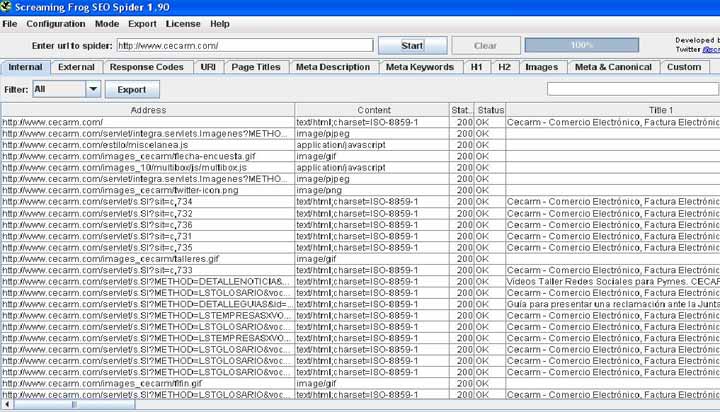Sort by the Address column header
Image resolution: width=720 pixels, height=412 pixels.
point(148,109)
